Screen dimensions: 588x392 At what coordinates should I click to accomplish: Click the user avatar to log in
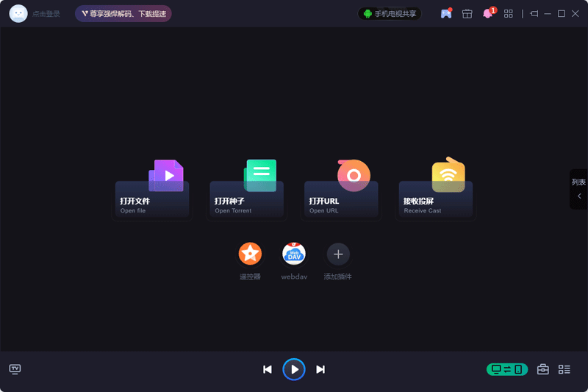pos(18,13)
